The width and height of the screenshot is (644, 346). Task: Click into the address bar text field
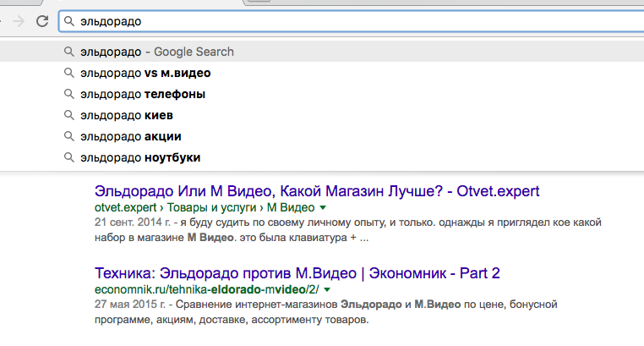coord(338,21)
